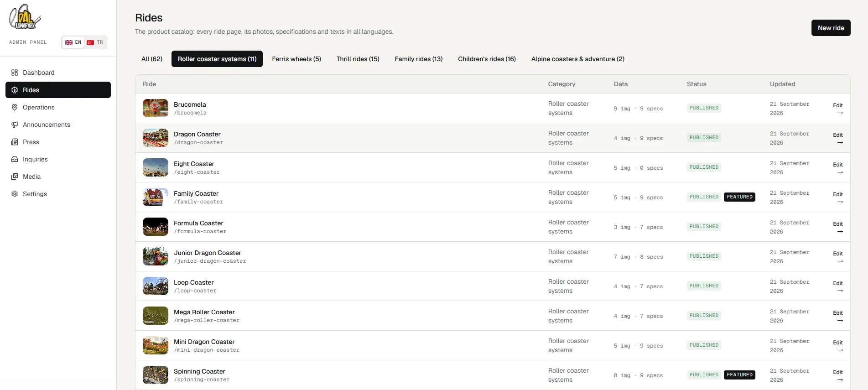Click the Announcements megaphone icon
868x390 pixels.
pyautogui.click(x=15, y=125)
